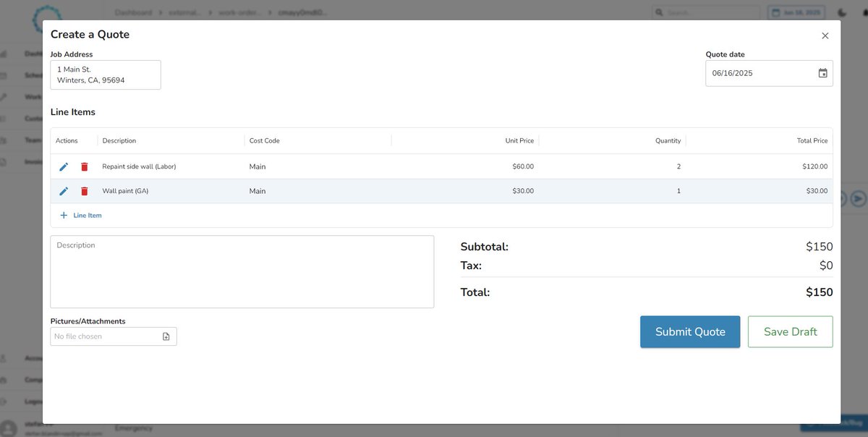
Task: Click the search box in background header
Action: click(x=705, y=12)
